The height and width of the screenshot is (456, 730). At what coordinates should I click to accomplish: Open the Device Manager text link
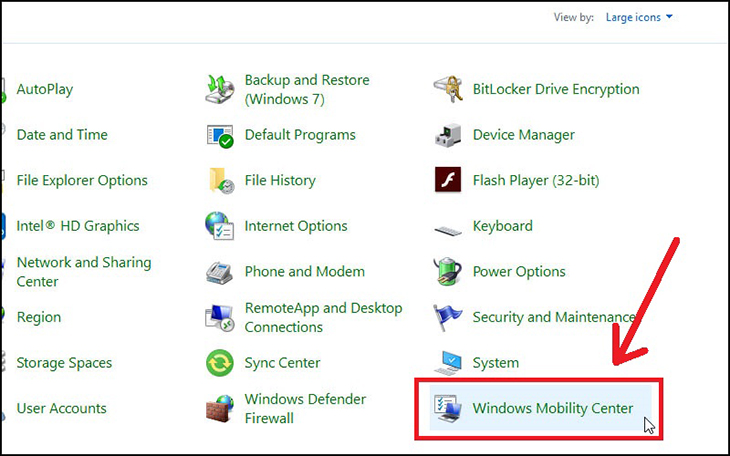pyautogui.click(x=523, y=135)
